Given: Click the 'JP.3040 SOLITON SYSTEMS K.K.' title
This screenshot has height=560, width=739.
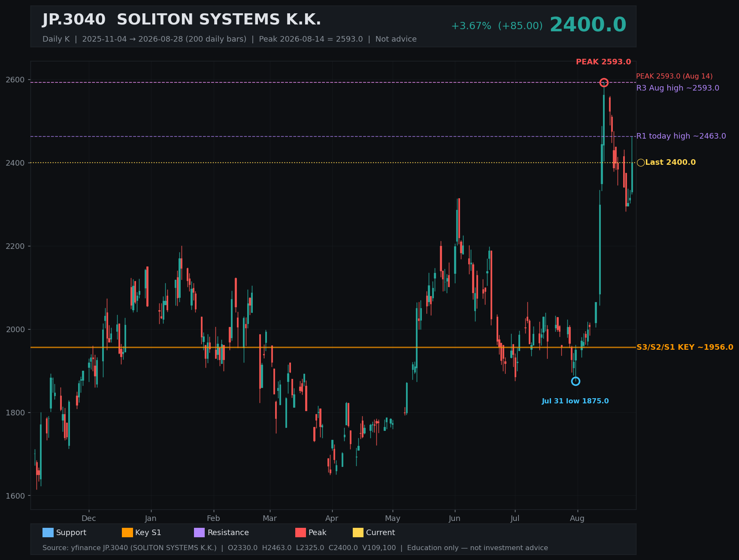Looking at the screenshot, I should (182, 20).
